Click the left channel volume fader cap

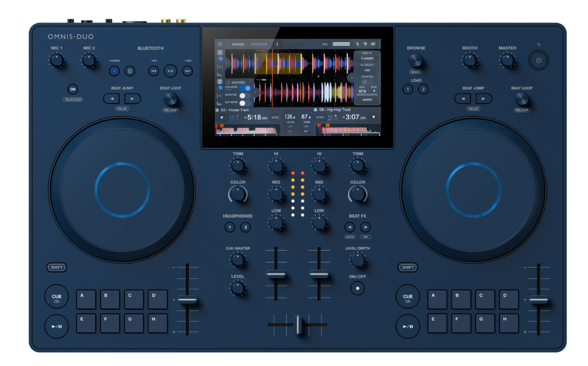coord(276,275)
